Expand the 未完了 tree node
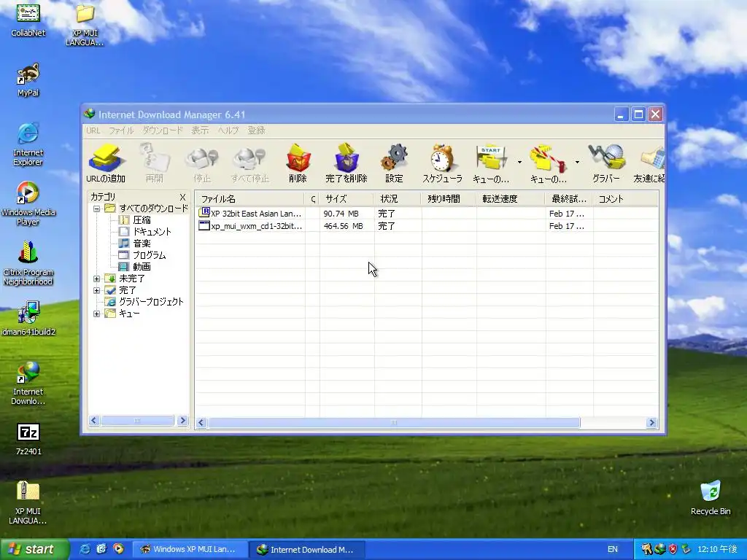This screenshot has height=560, width=747. pyautogui.click(x=97, y=279)
